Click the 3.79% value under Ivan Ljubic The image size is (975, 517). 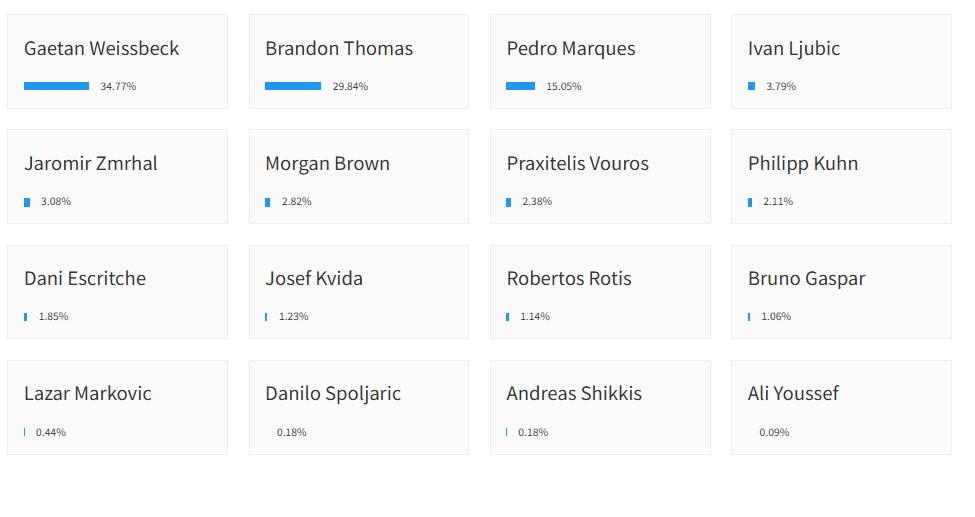pyautogui.click(x=781, y=87)
